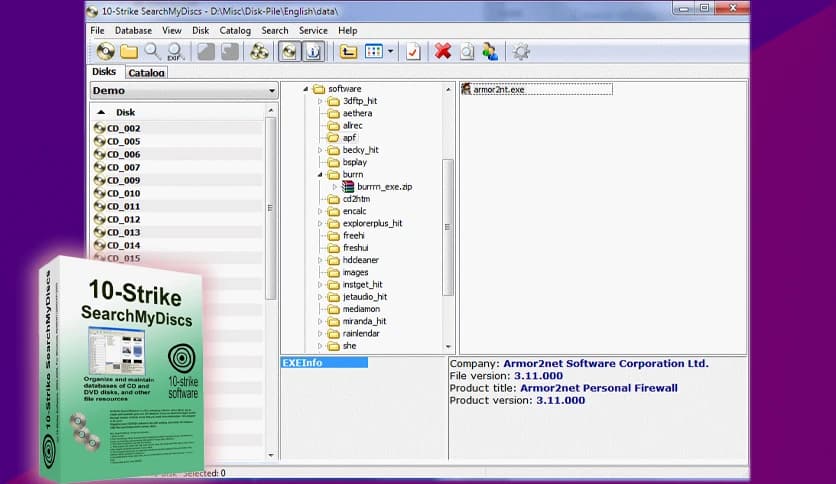Toggle the info panel toolbar button
The width and height of the screenshot is (836, 484).
coord(314,52)
